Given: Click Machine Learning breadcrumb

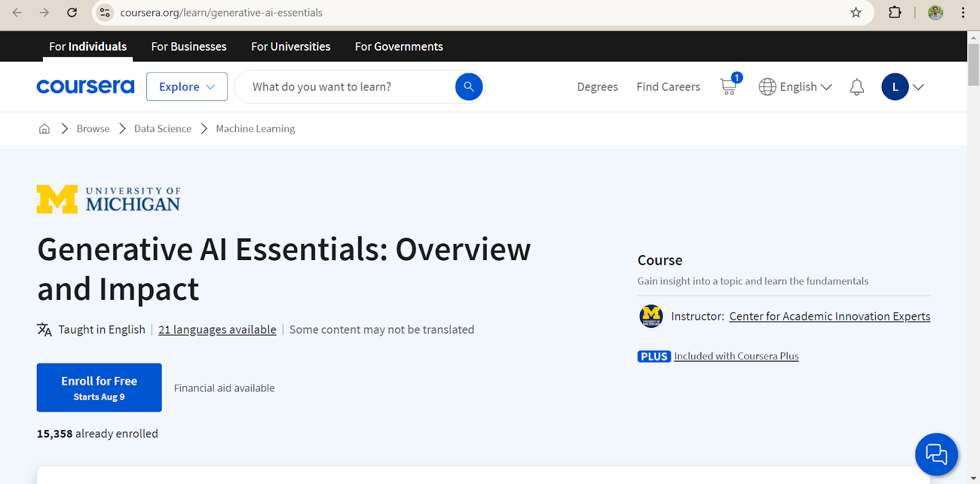Looking at the screenshot, I should (x=255, y=128).
